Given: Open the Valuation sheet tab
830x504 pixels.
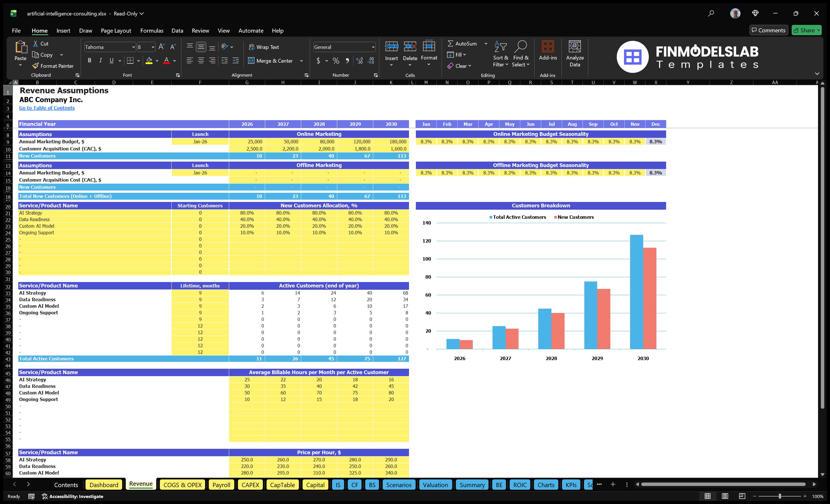Looking at the screenshot, I should (435, 485).
